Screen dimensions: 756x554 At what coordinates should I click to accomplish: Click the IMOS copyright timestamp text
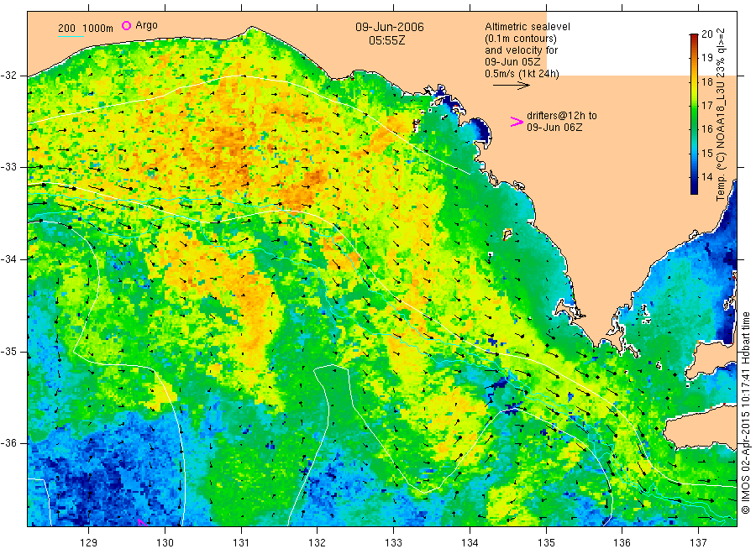pos(745,413)
